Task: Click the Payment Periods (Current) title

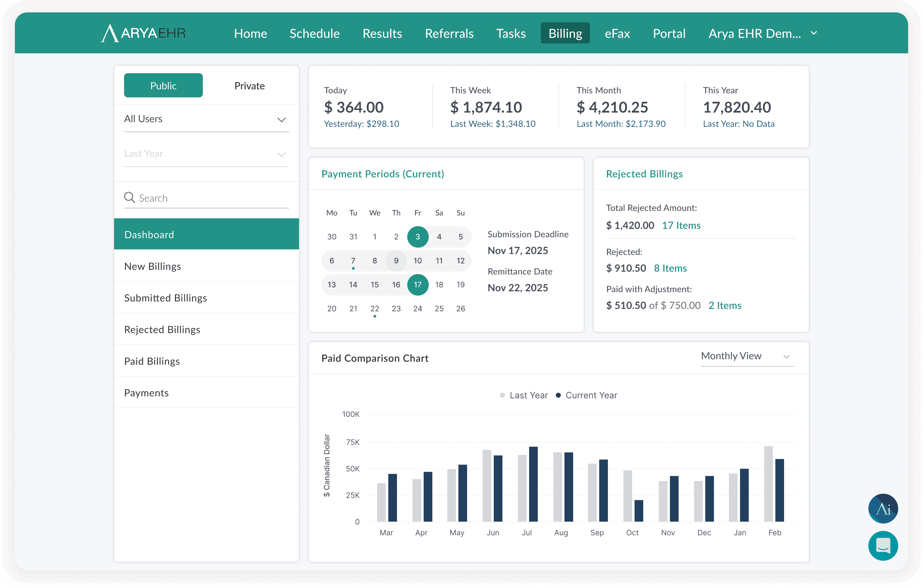Action: point(382,174)
